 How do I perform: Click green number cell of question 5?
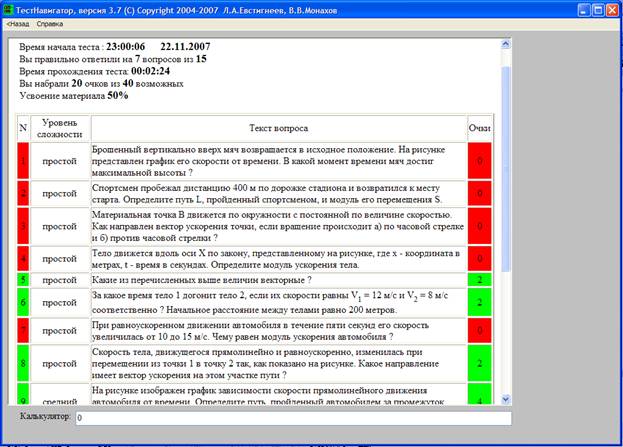[x=23, y=280]
